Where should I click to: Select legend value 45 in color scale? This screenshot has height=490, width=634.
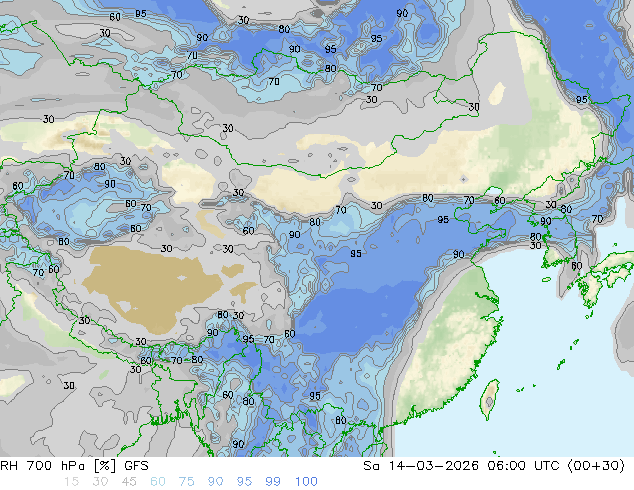(x=129, y=482)
